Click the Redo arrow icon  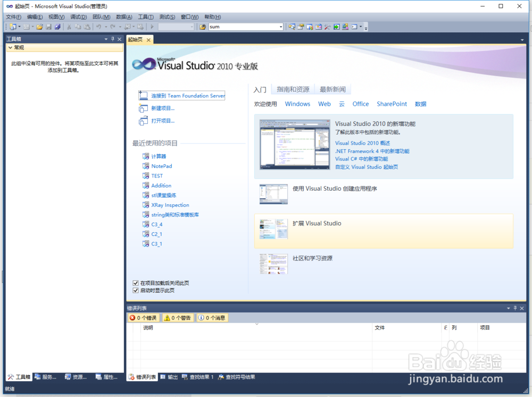113,27
